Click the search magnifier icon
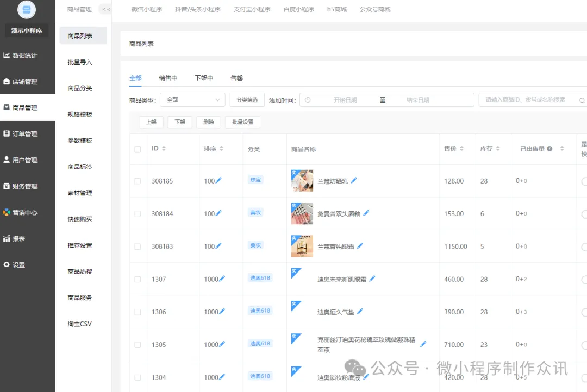This screenshot has height=392, width=587. click(x=582, y=100)
